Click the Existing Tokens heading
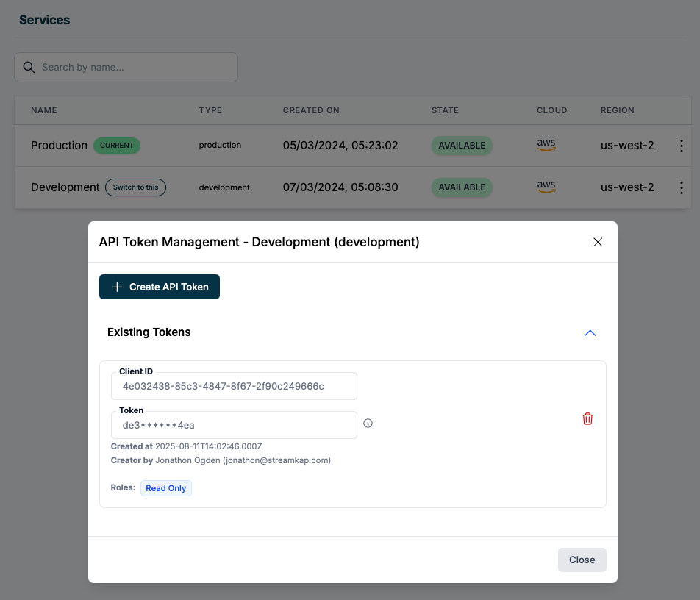Image resolution: width=700 pixels, height=600 pixels. point(149,332)
